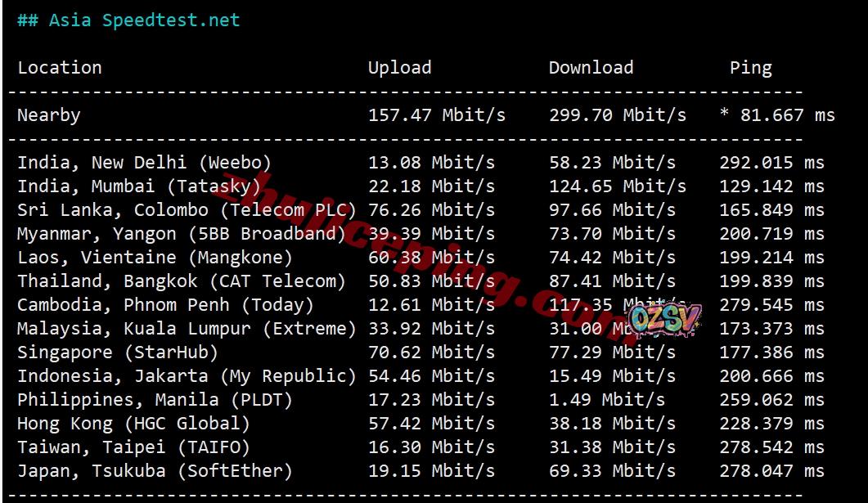Click Philippines Manila download speed 1.49 Mbit/s
The width and height of the screenshot is (868, 503).
pos(607,400)
